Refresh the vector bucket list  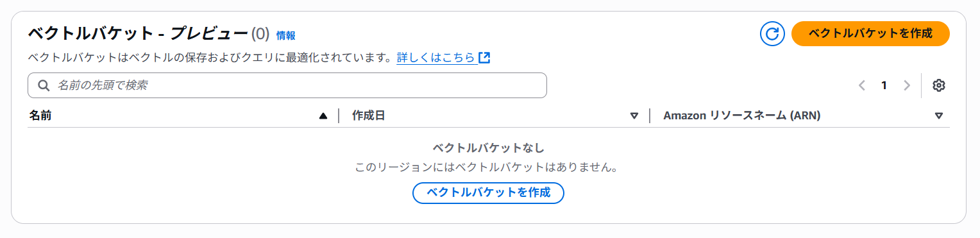pos(773,33)
